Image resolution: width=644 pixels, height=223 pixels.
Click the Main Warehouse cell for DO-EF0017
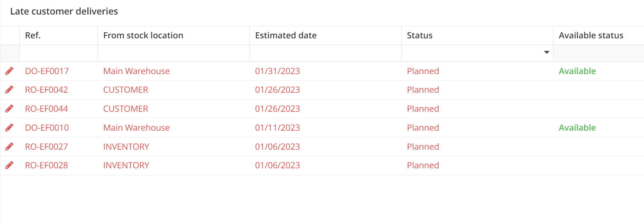click(x=136, y=71)
